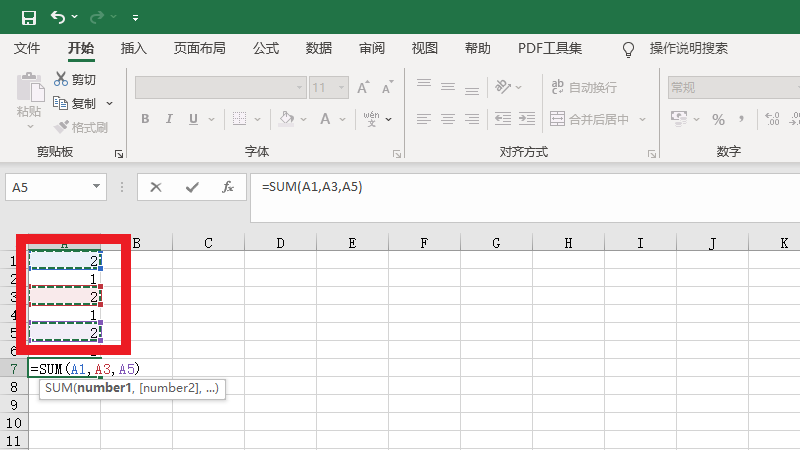The width and height of the screenshot is (800, 450).
Task: Open the Name Box dropdown next to A5
Action: coord(97,186)
